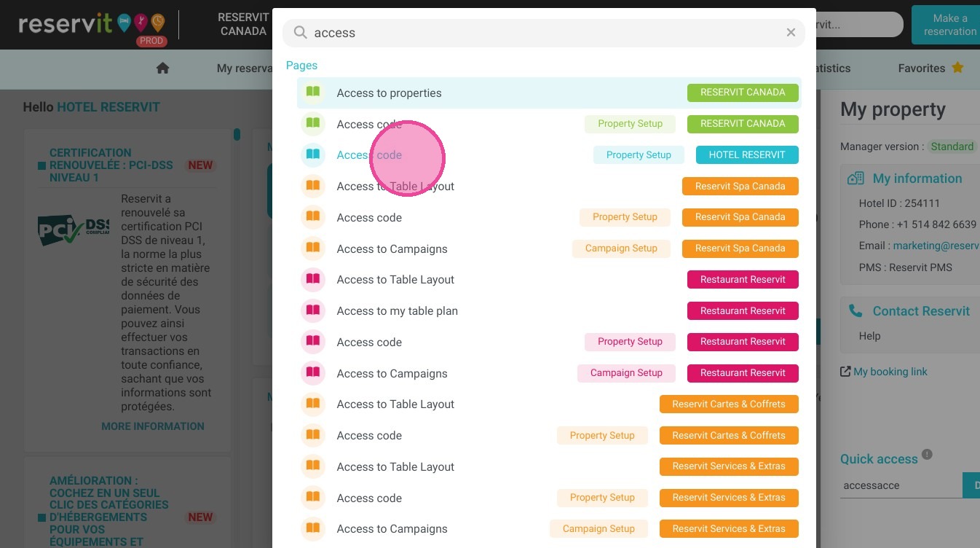Image resolution: width=980 pixels, height=548 pixels.
Task: Click the RESERVIT CANADA tag on Access to properties
Action: coord(743,93)
